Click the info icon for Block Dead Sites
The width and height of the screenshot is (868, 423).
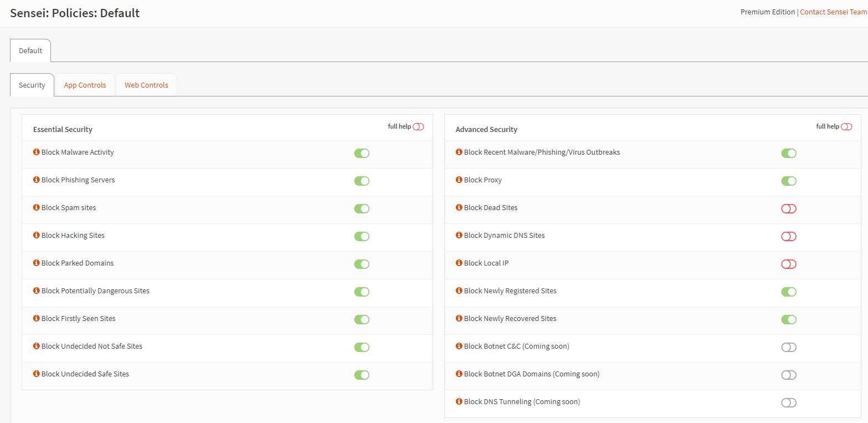click(x=459, y=207)
